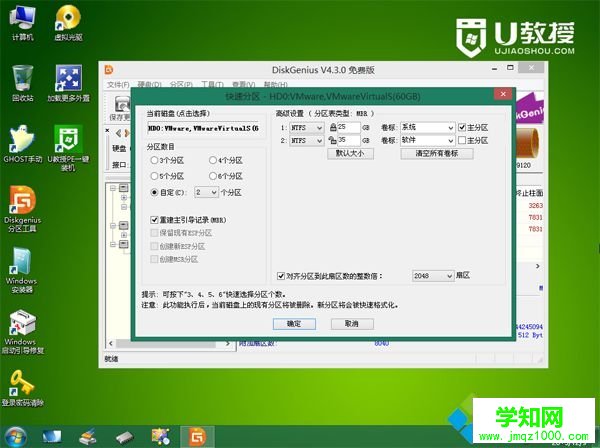Open the 虚拟光驱 desktop icon
The height and width of the screenshot is (448, 600).
tap(68, 23)
